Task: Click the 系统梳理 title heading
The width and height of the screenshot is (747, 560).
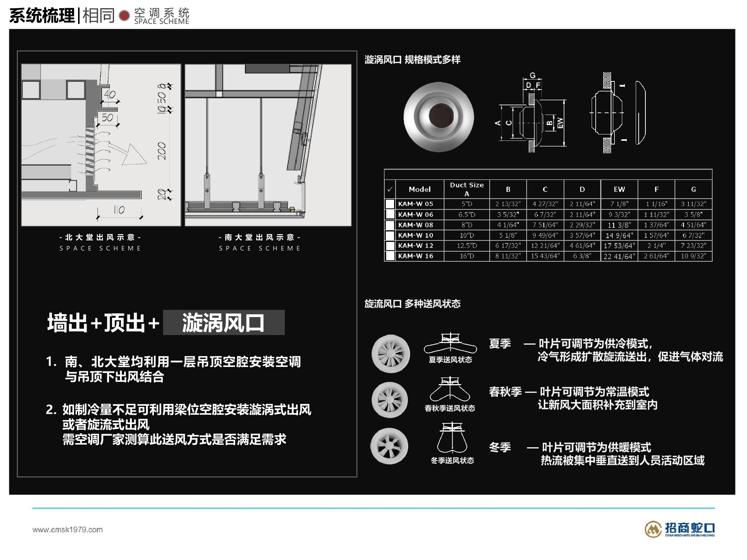Action: click(x=42, y=16)
